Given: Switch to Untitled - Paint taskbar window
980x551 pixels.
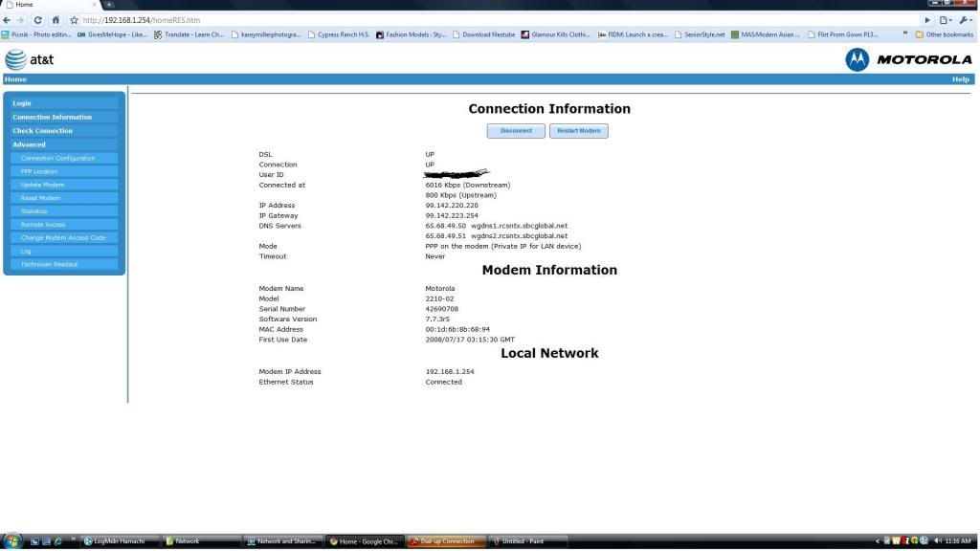Looking at the screenshot, I should coord(527,541).
